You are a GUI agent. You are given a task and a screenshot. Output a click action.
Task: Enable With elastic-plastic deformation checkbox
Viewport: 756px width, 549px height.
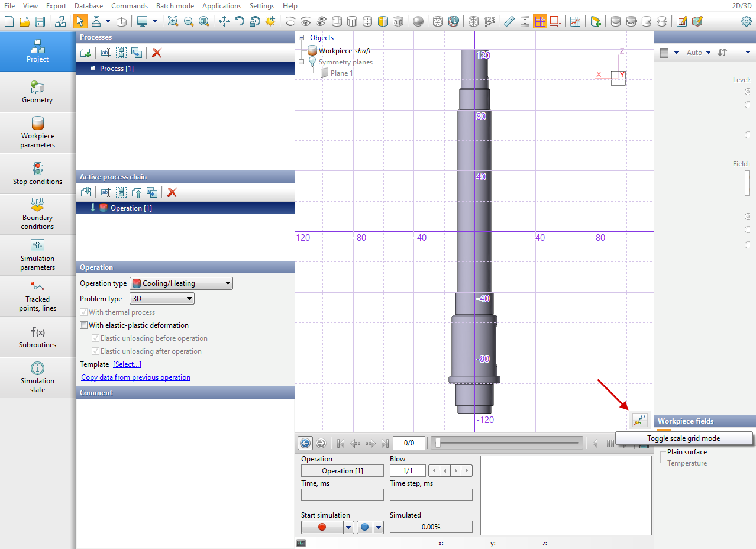[84, 325]
